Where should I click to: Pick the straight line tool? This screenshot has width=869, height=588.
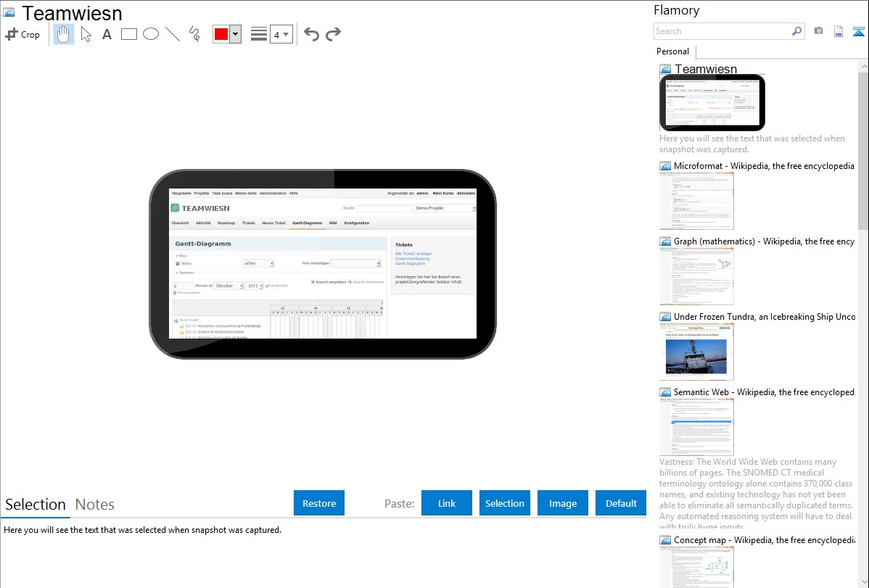173,34
